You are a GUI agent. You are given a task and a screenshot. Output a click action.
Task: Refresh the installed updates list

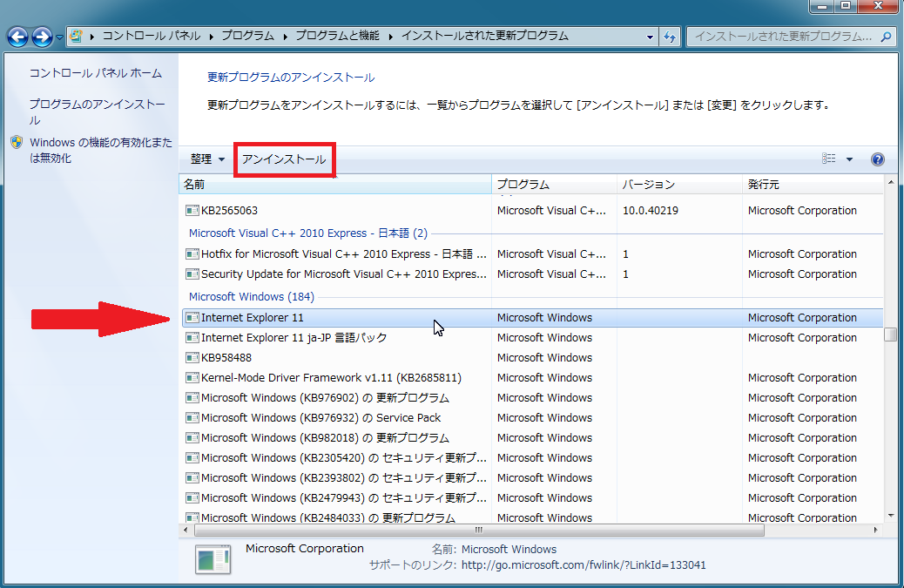pos(670,37)
